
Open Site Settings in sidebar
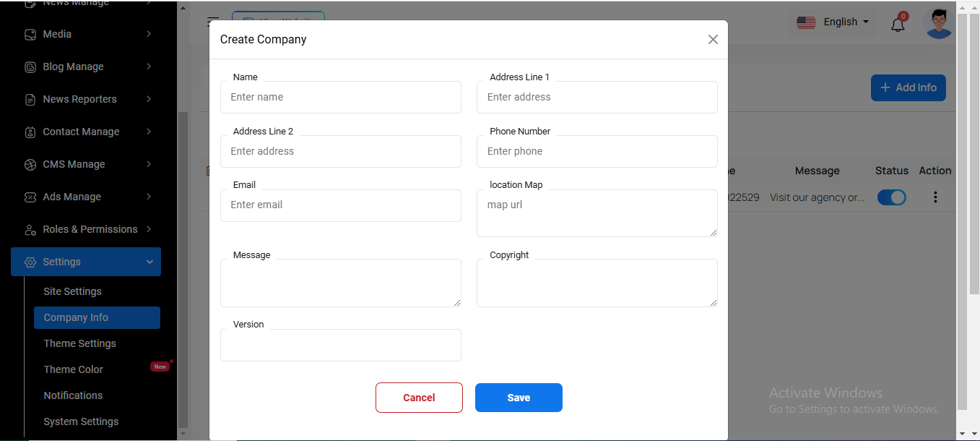[72, 291]
